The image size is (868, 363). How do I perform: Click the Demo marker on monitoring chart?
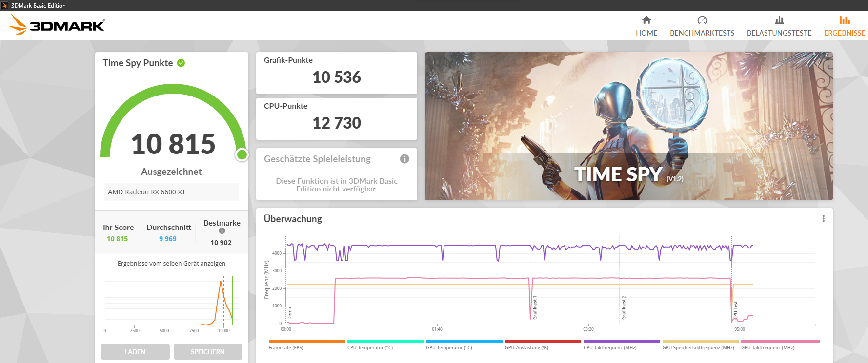click(290, 313)
